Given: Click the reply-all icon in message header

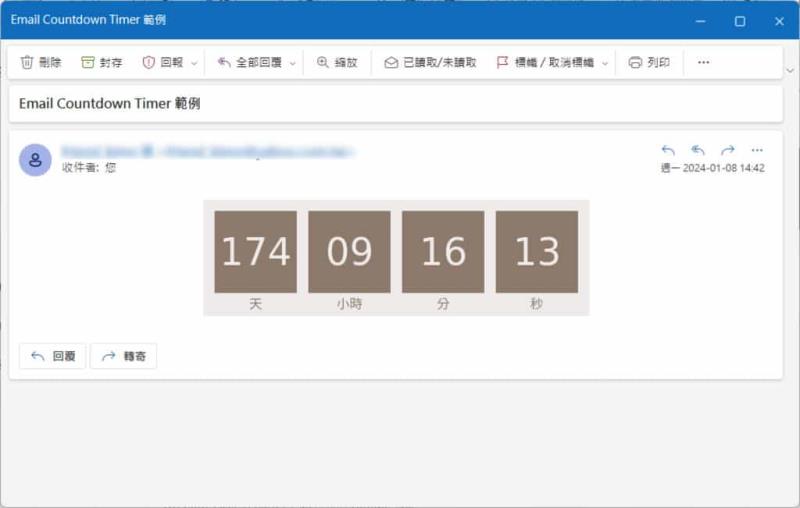Looking at the screenshot, I should 698,150.
